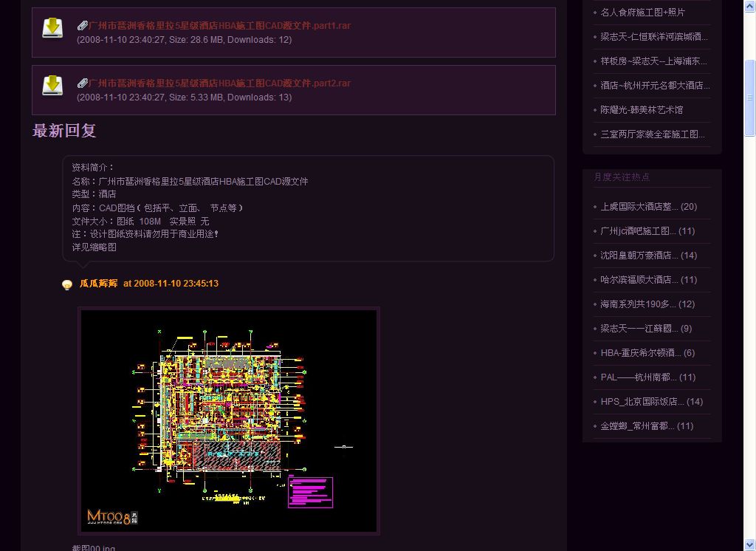Click the 最新回复 heading
Image resolution: width=756 pixels, height=551 pixels.
coord(64,130)
